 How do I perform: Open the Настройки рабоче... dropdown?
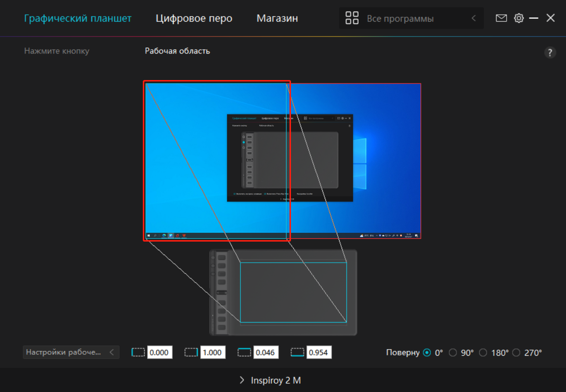click(71, 352)
